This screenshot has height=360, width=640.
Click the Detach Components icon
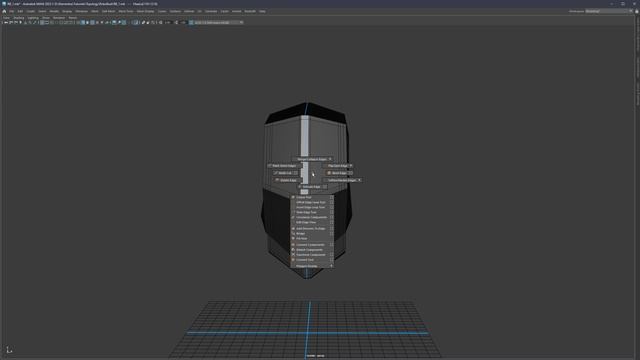(x=293, y=250)
